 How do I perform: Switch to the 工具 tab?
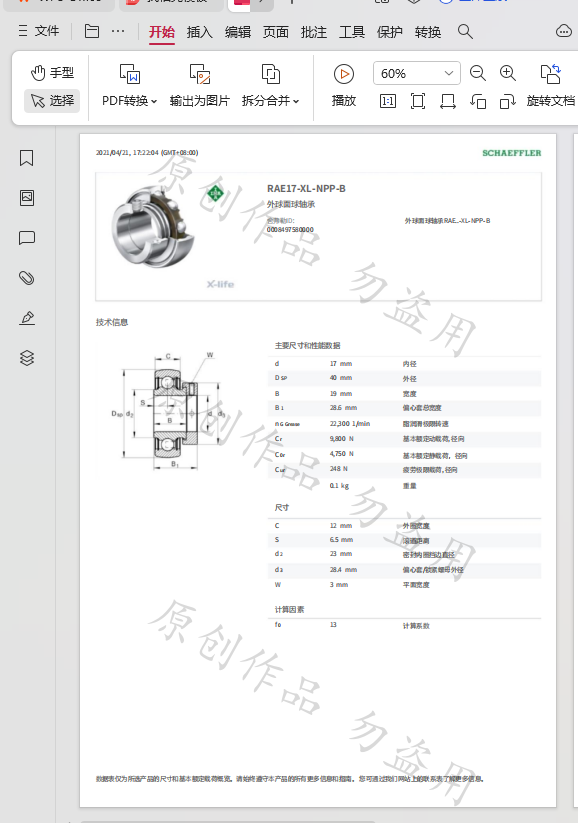coord(352,32)
